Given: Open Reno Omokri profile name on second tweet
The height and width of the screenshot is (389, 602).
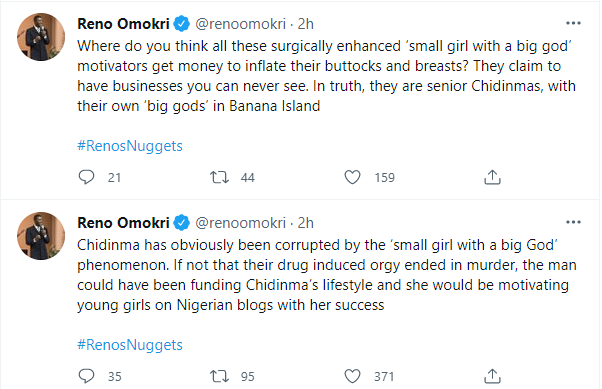Looking at the screenshot, I should click(x=123, y=223).
